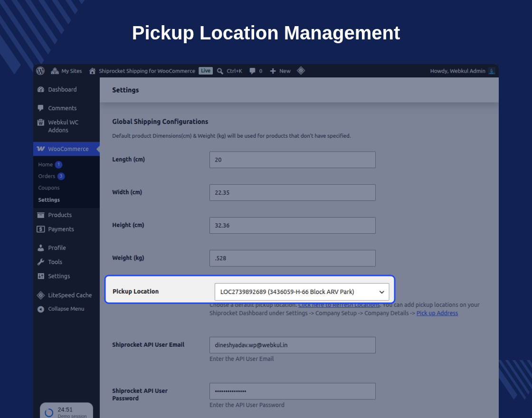The width and height of the screenshot is (532, 418).
Task: Click the Webkul Admin avatar
Action: tap(492, 71)
